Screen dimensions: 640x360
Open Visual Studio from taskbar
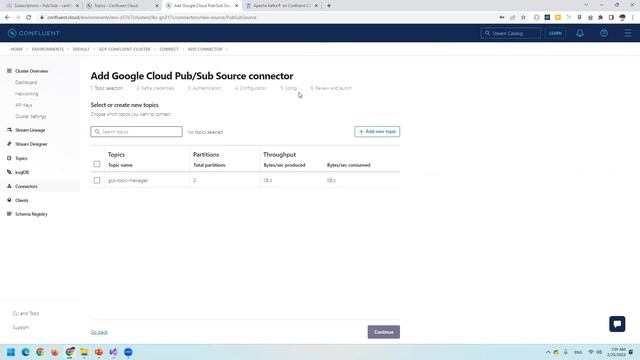(113, 352)
